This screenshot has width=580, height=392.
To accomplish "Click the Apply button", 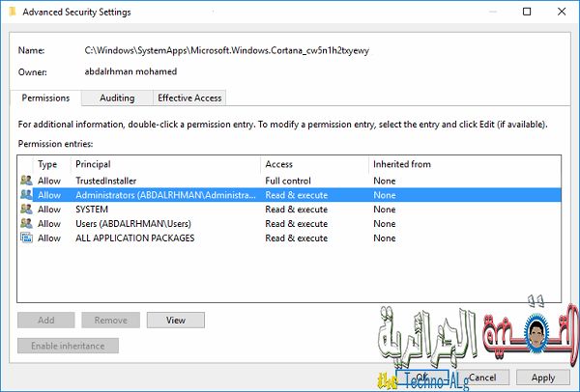I will [543, 378].
